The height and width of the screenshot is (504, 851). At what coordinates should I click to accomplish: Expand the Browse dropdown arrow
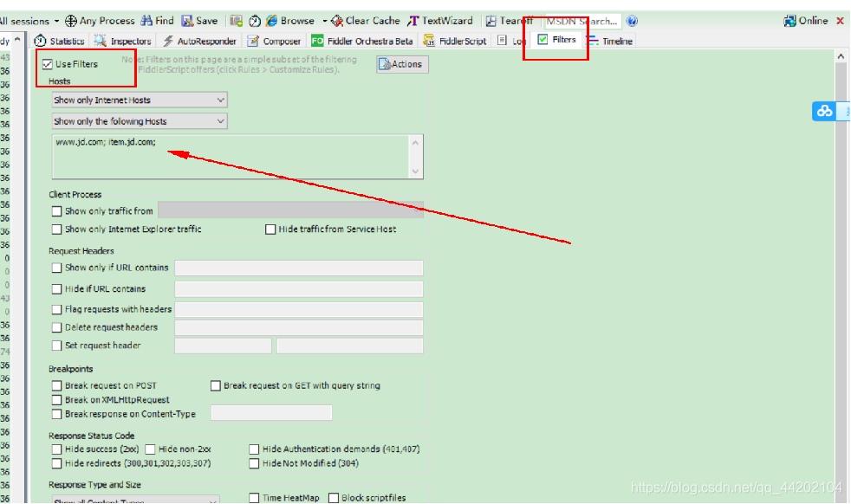[x=325, y=21]
